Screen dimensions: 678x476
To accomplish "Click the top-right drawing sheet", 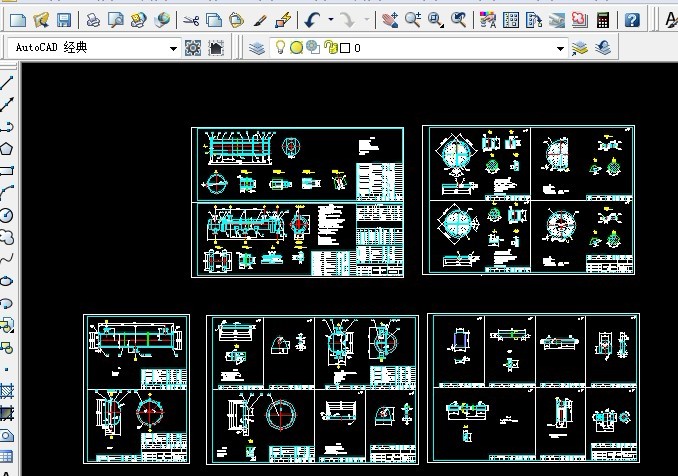I will (528, 200).
